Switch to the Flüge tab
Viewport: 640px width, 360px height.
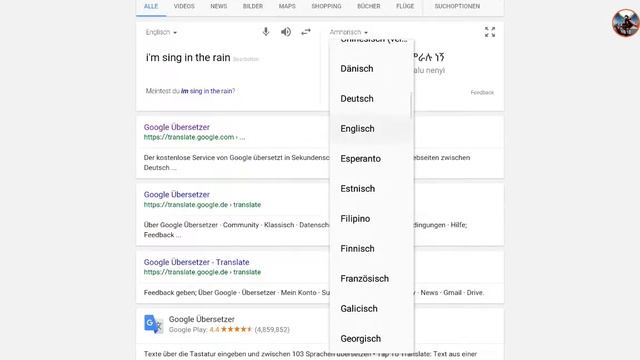coord(405,7)
